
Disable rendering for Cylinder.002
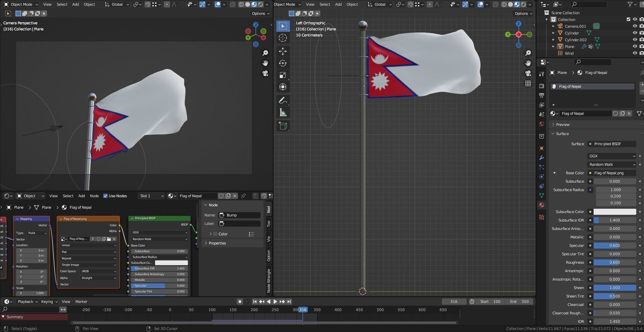(x=641, y=40)
